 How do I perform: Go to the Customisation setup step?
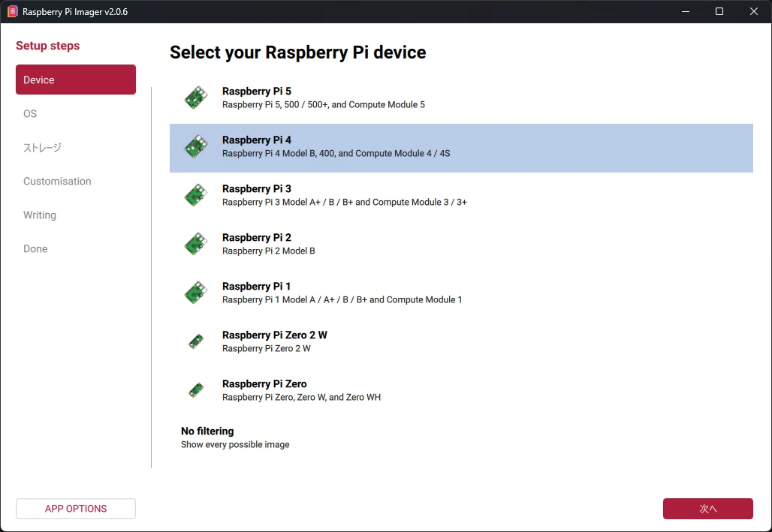[57, 181]
